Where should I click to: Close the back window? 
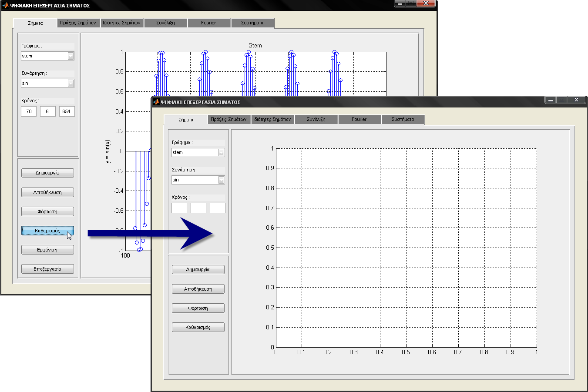click(426, 3)
